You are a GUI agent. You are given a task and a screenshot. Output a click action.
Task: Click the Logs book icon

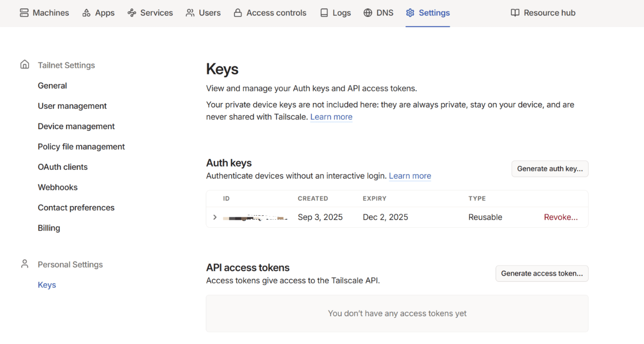pyautogui.click(x=324, y=13)
